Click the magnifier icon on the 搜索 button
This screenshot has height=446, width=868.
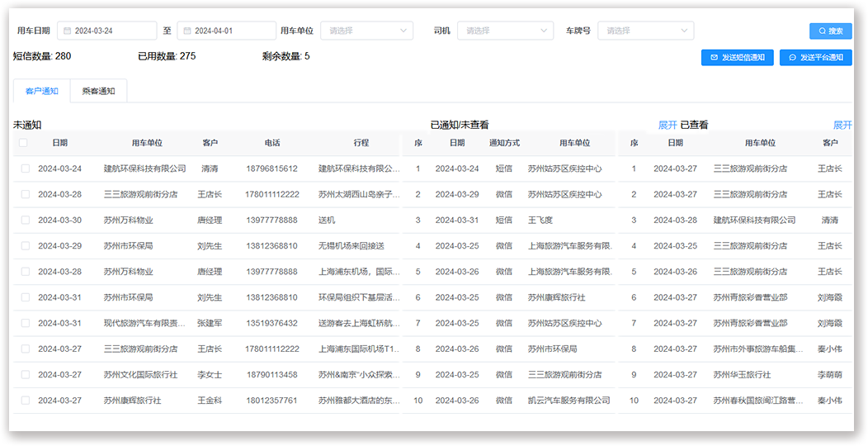click(x=821, y=31)
